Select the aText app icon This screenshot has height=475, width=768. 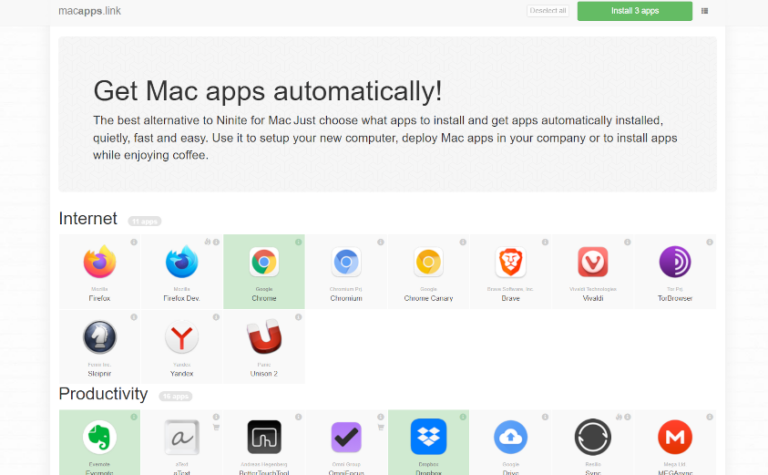[x=182, y=437]
